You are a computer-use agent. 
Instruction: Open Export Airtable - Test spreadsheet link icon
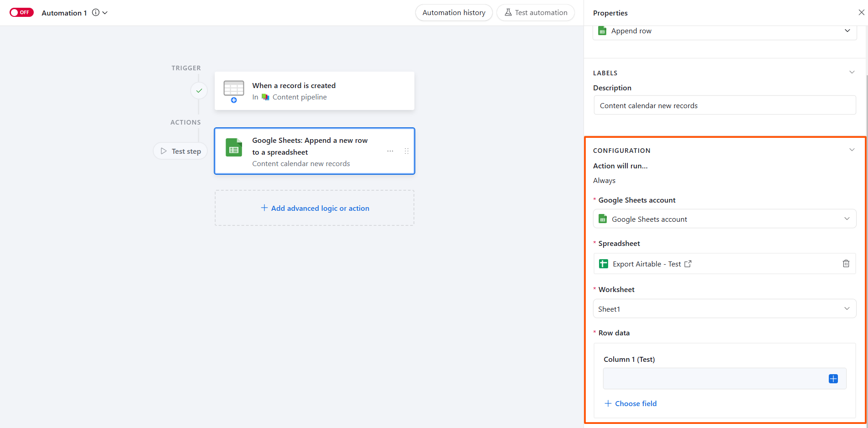[x=688, y=264]
